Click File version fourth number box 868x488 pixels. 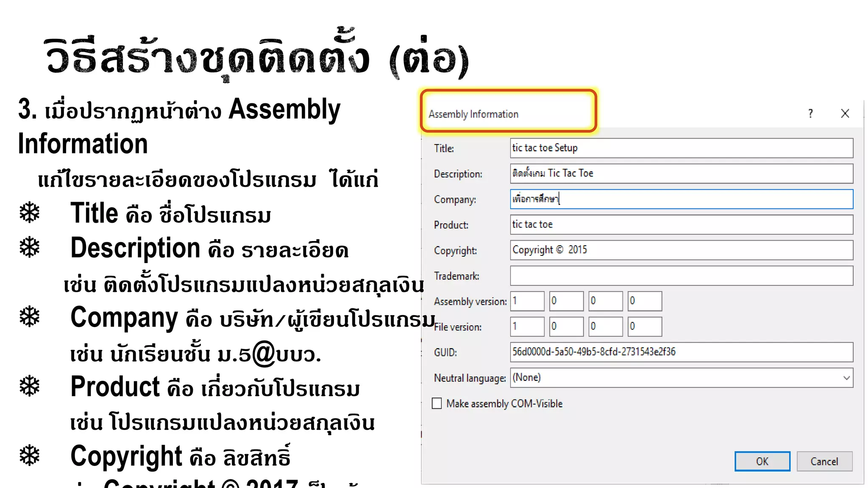(x=645, y=327)
